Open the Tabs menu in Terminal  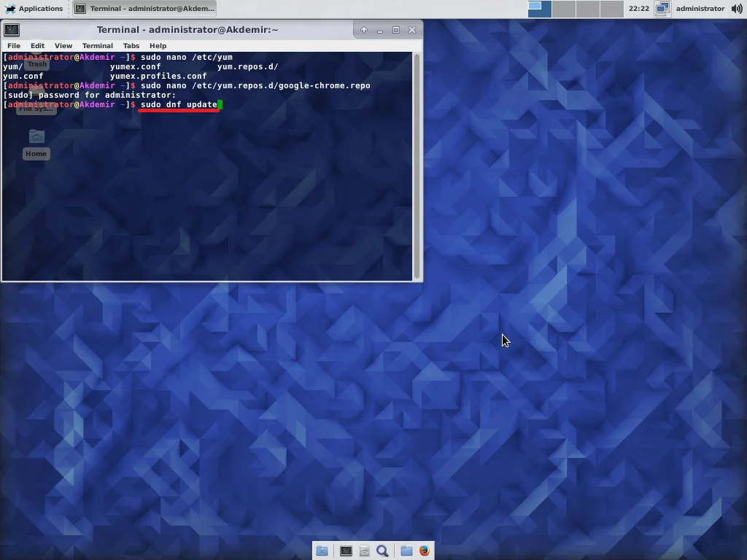click(131, 46)
